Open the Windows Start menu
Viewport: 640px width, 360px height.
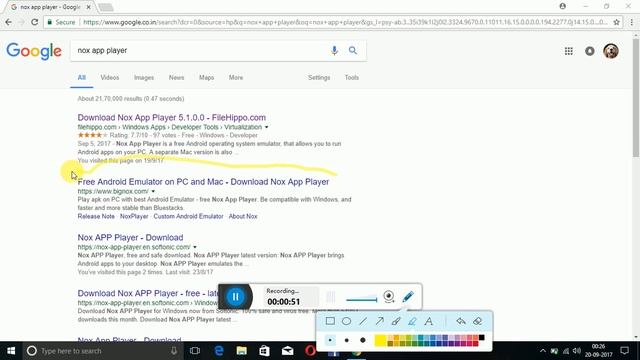11,351
